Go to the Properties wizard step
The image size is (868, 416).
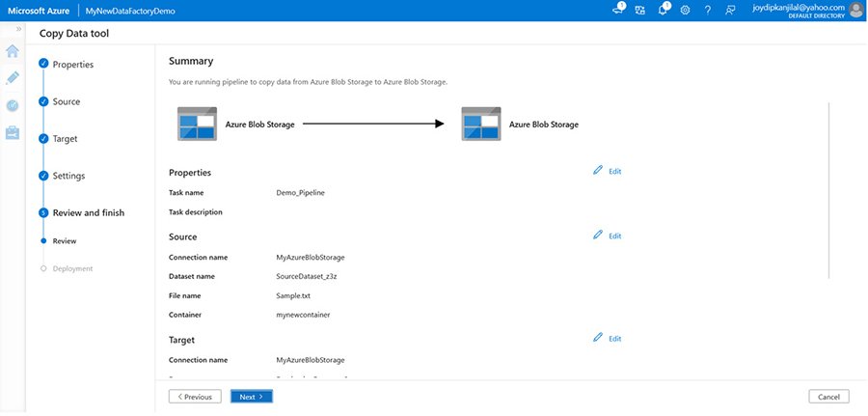[72, 65]
